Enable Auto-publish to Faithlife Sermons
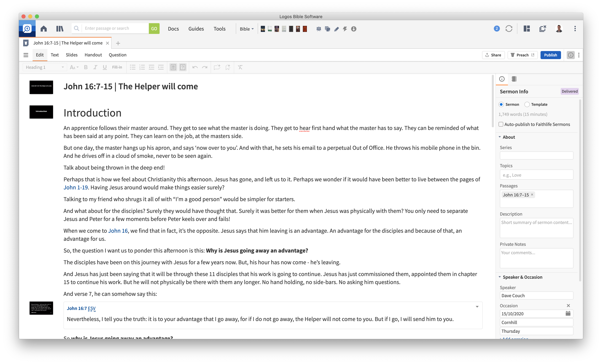 501,124
